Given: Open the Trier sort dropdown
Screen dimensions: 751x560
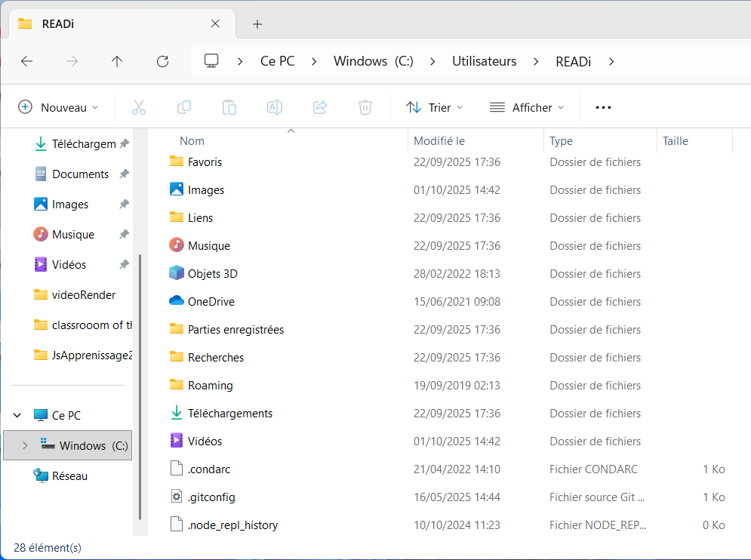Looking at the screenshot, I should click(x=435, y=107).
